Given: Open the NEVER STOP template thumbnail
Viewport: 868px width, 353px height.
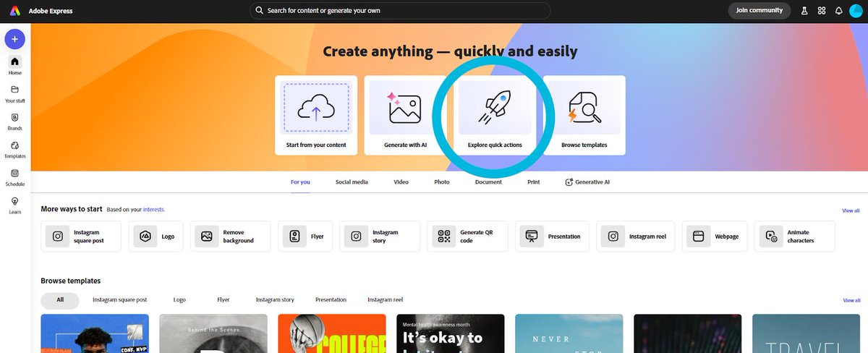Looking at the screenshot, I should point(569,333).
